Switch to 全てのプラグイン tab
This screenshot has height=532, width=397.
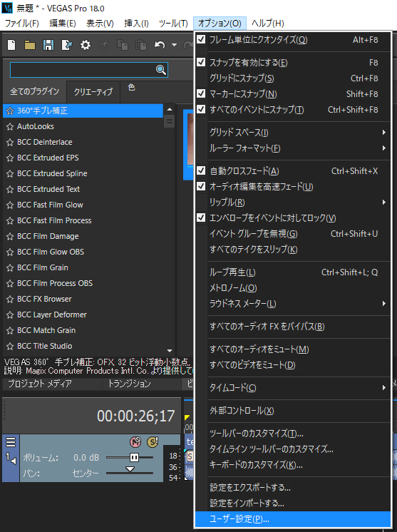click(x=35, y=91)
